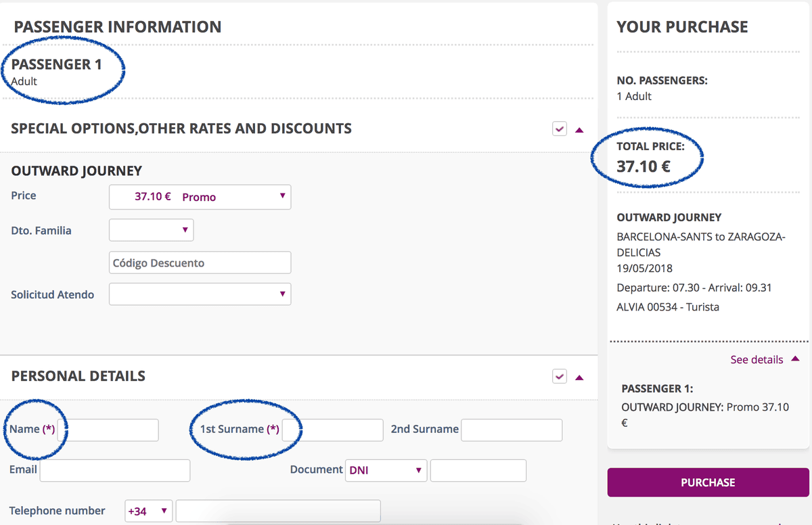
Task: Click the Telephone number input field
Action: click(x=277, y=511)
